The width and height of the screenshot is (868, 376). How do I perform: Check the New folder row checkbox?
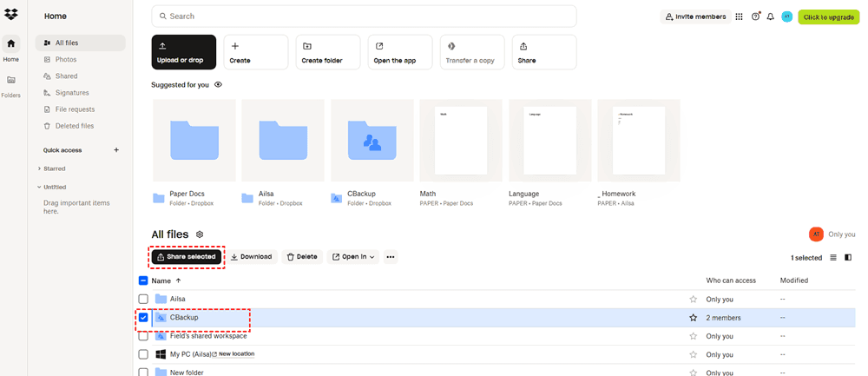pyautogui.click(x=143, y=373)
